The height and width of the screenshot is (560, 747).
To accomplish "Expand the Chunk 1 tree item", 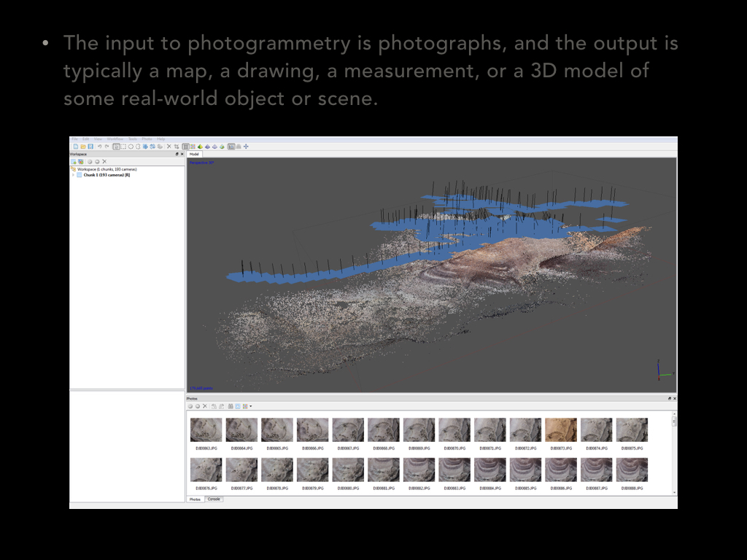I will 74,175.
